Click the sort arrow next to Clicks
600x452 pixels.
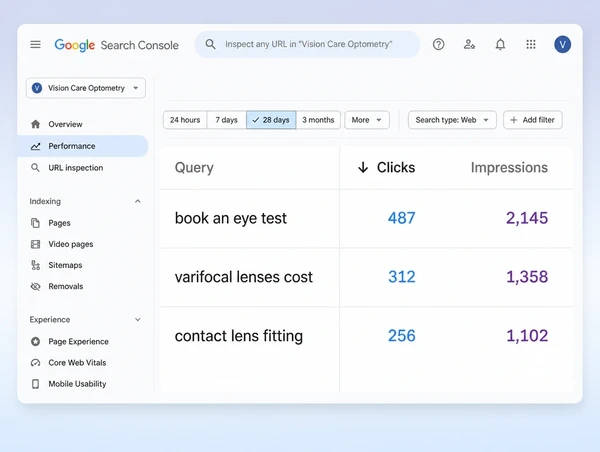point(363,168)
